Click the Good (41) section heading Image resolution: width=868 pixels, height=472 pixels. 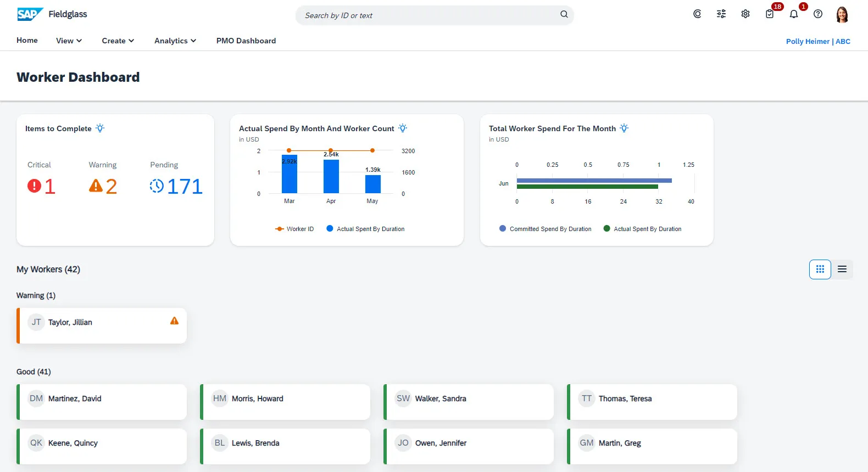[x=34, y=372]
